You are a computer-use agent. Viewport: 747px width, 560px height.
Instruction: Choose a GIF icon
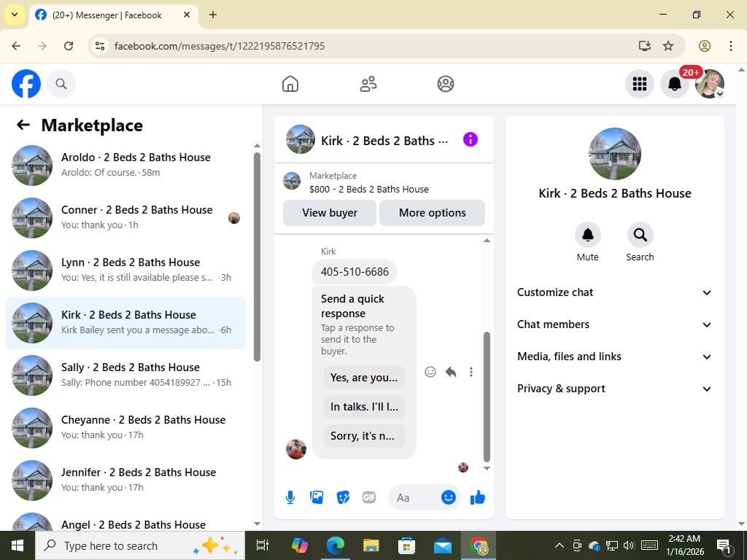tap(369, 497)
